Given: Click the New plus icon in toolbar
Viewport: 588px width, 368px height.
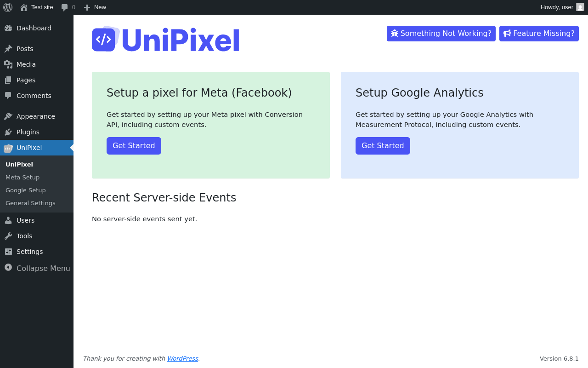Looking at the screenshot, I should point(87,7).
